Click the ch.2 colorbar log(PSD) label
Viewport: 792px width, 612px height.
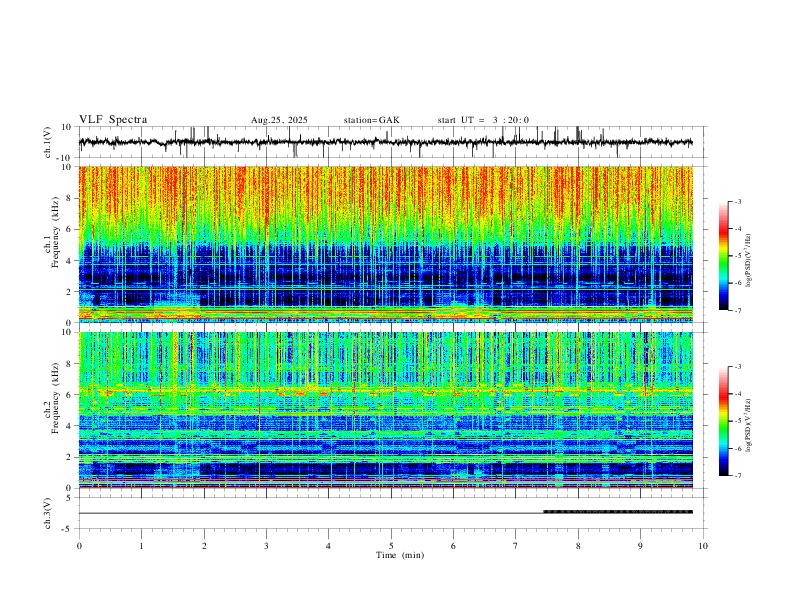pyautogui.click(x=748, y=425)
